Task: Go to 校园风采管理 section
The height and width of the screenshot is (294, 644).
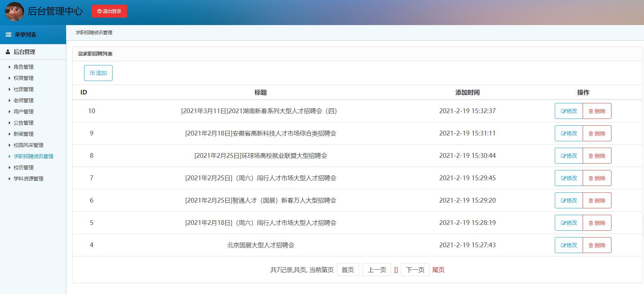Action: click(28, 145)
